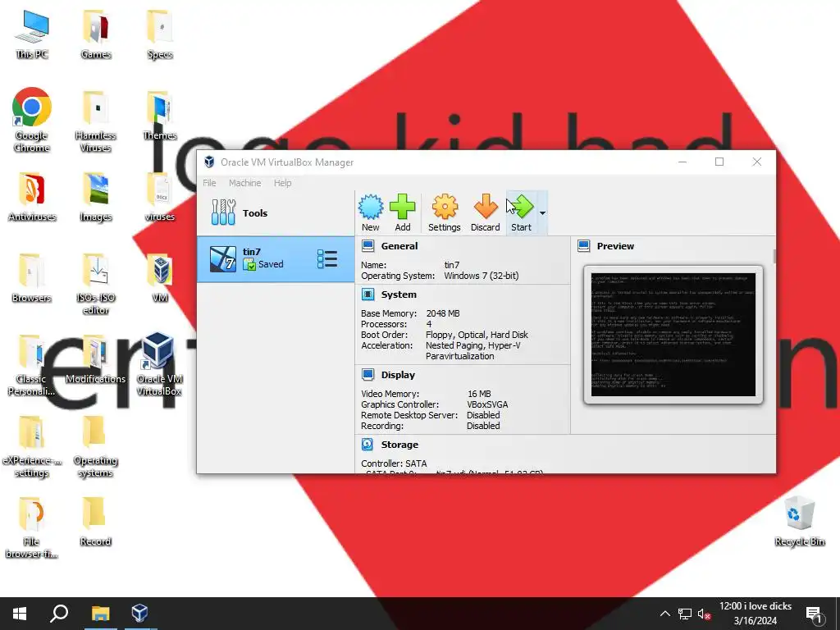
Task: Open the Tools entry in VirtualBox sidebar
Action: click(x=276, y=212)
